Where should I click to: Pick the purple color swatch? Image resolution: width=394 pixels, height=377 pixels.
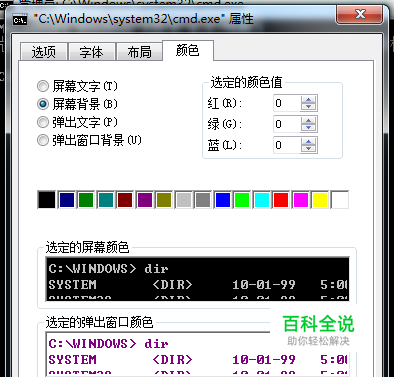(145, 200)
